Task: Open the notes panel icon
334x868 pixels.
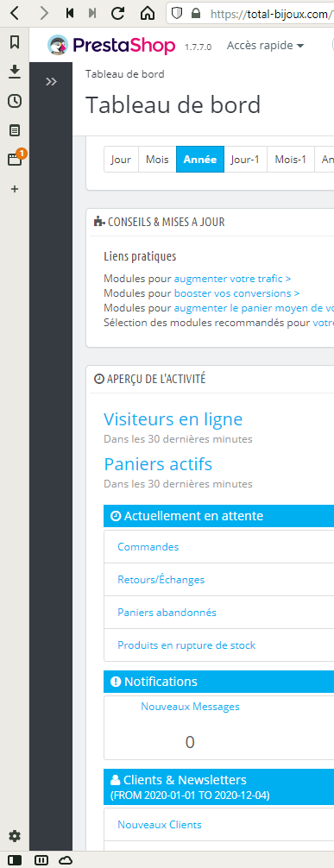Action: click(x=15, y=130)
